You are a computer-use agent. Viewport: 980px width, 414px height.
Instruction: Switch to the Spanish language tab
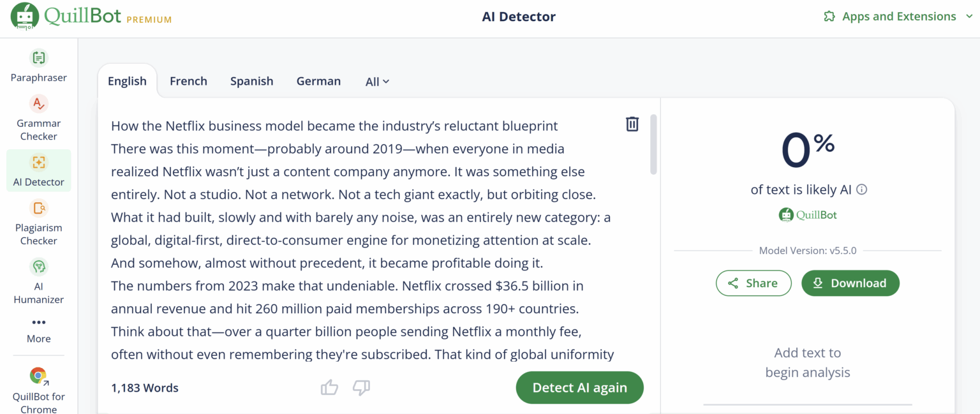tap(251, 81)
